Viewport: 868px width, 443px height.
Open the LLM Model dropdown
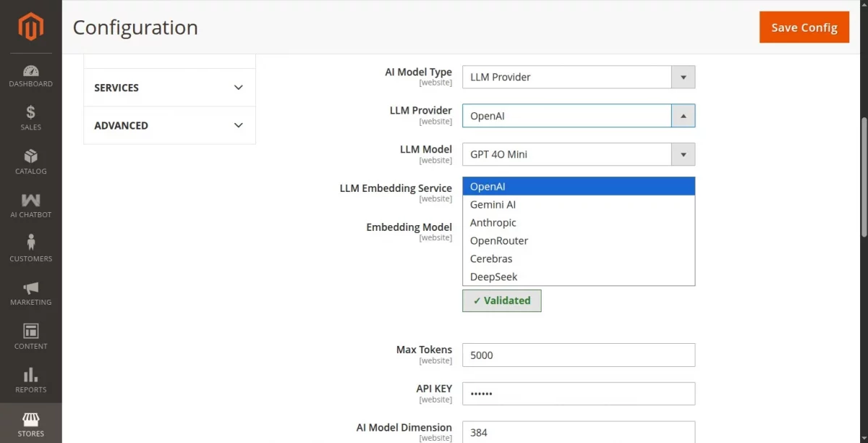pyautogui.click(x=578, y=154)
